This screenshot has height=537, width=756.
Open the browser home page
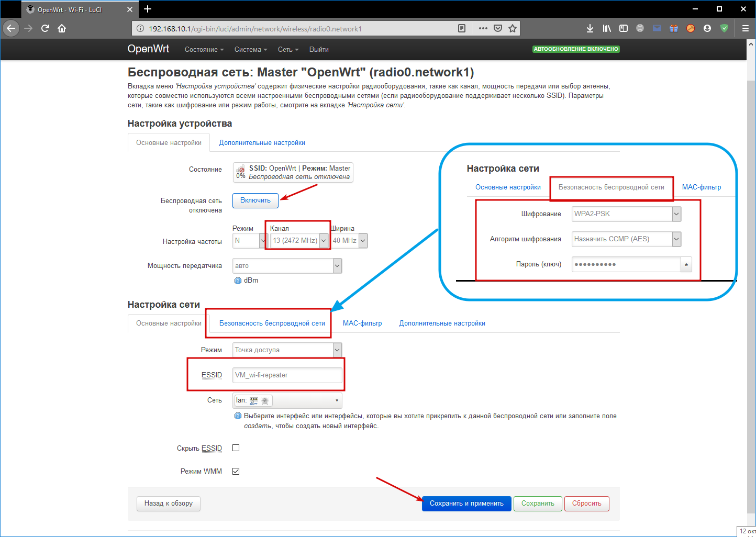(62, 28)
